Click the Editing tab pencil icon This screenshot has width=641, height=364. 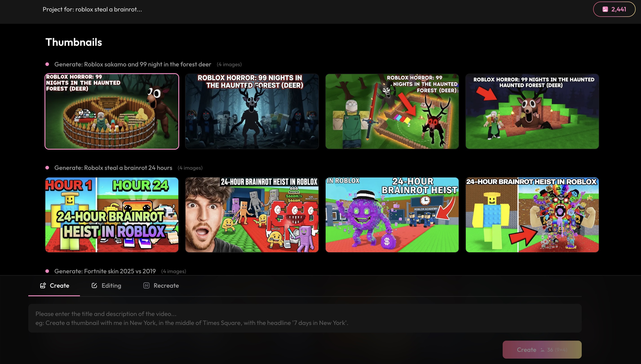coord(94,285)
